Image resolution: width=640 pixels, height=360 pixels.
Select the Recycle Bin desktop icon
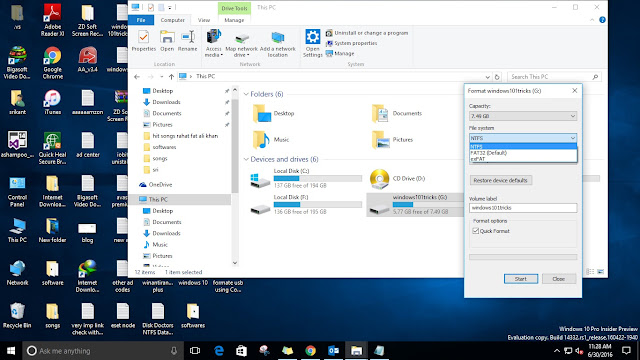coord(17,316)
